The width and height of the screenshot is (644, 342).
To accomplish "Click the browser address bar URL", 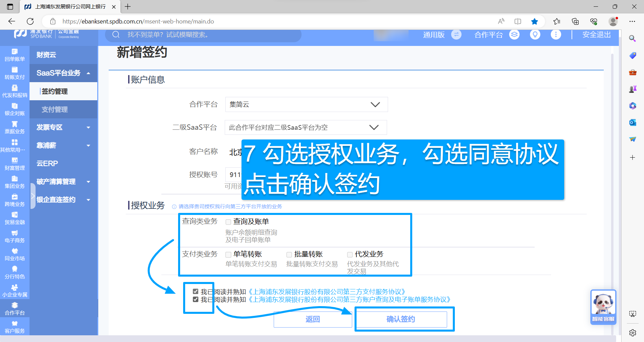I will pyautogui.click(x=138, y=21).
